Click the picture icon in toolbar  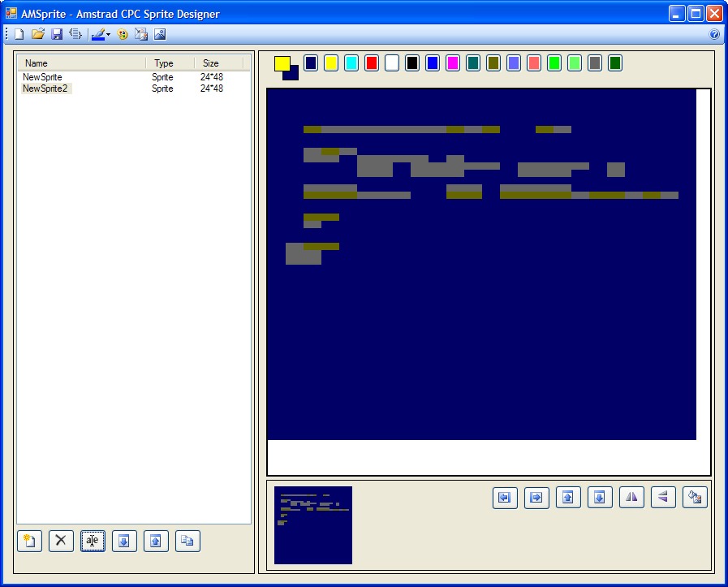pyautogui.click(x=160, y=34)
